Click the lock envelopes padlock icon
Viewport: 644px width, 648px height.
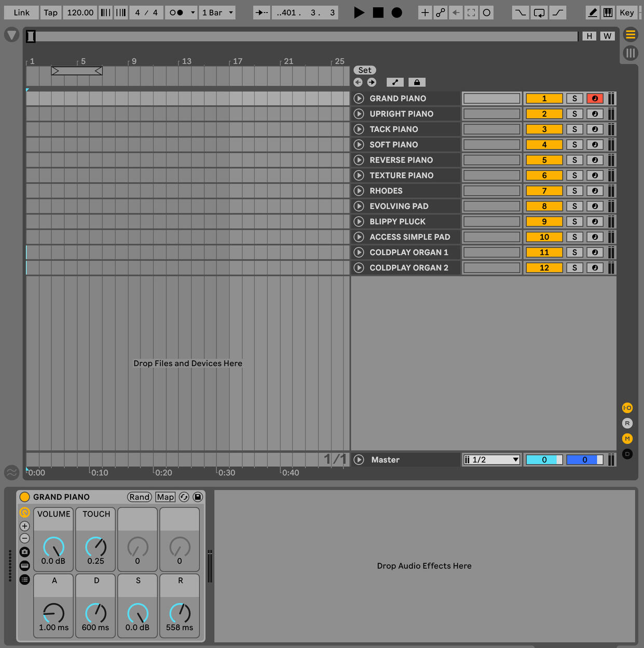[x=417, y=82]
